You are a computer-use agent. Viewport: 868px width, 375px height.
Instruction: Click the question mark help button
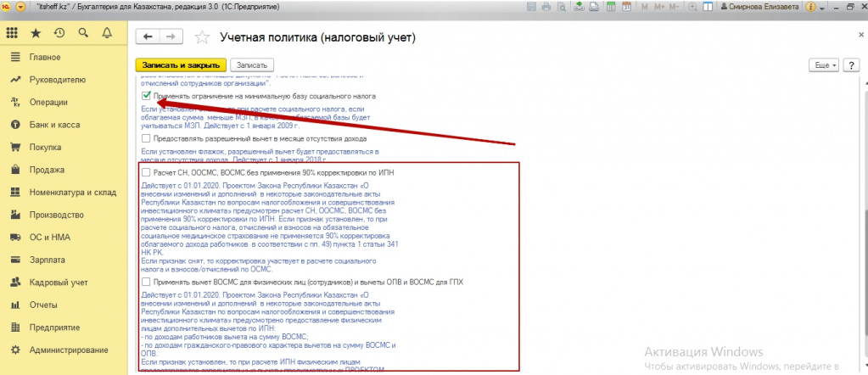pos(851,64)
